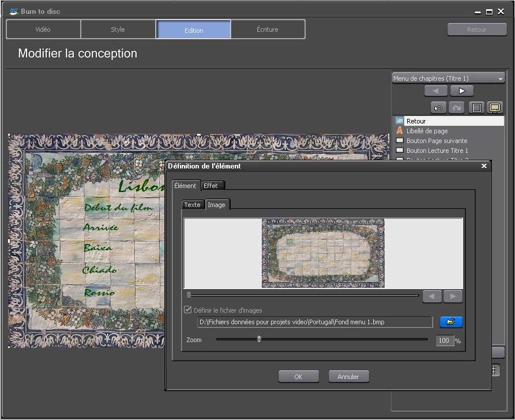Click the TV preview monitor icon
The width and height of the screenshot is (515, 420).
[495, 108]
